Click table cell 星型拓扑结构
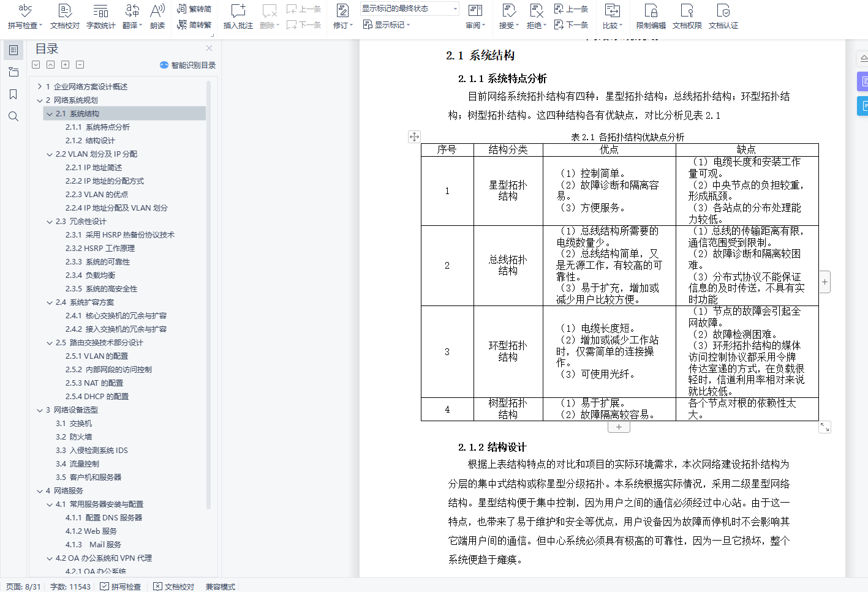The height and width of the screenshot is (592, 868). [x=508, y=190]
